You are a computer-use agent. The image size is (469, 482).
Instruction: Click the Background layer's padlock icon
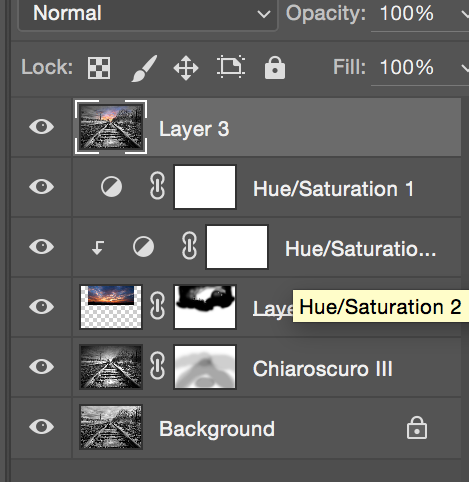click(x=417, y=428)
